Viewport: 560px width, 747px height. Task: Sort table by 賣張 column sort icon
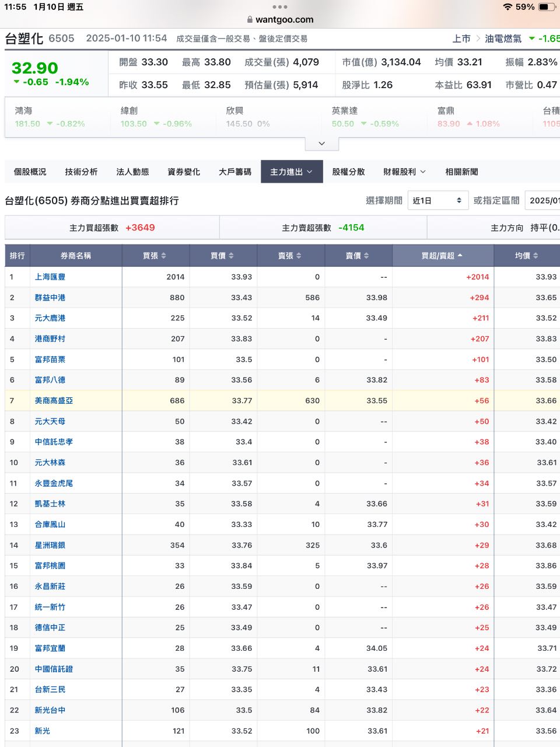coord(299,256)
